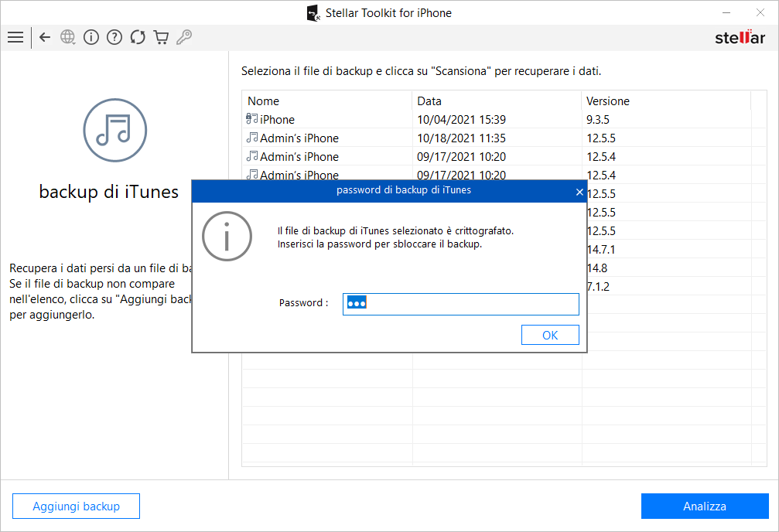Image resolution: width=779 pixels, height=532 pixels.
Task: Start scan with Analizza button
Action: pos(705,506)
